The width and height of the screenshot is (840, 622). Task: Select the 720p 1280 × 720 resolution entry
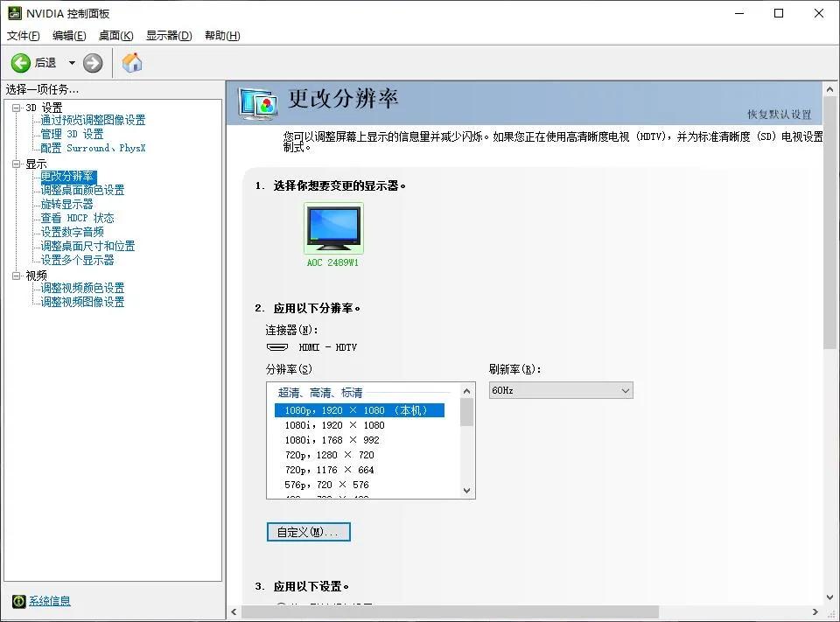(x=328, y=455)
